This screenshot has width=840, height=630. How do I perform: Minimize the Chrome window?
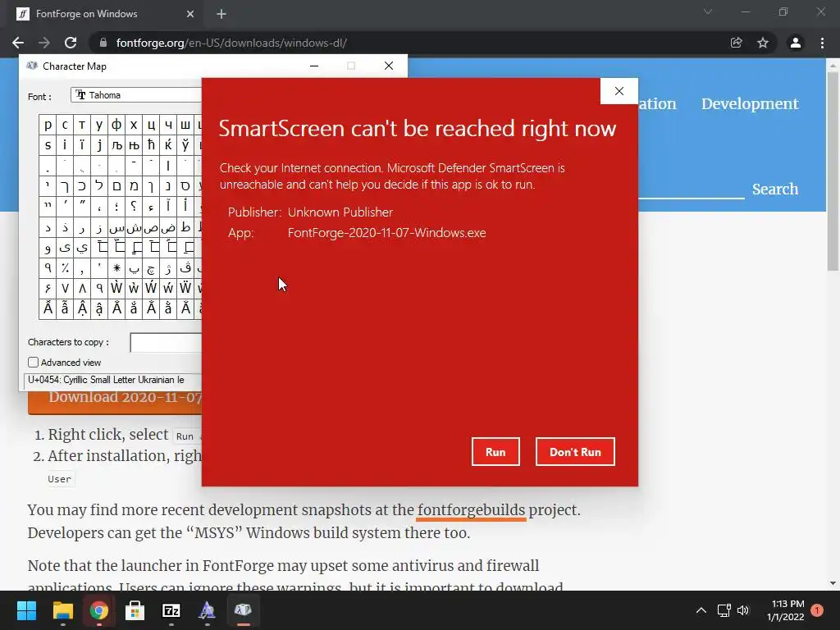pos(745,11)
